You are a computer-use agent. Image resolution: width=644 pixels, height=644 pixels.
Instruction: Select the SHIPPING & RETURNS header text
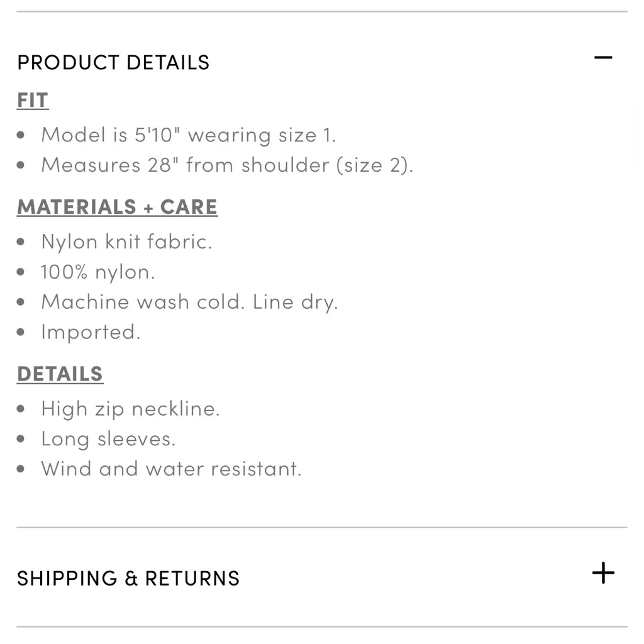pyautogui.click(x=128, y=578)
